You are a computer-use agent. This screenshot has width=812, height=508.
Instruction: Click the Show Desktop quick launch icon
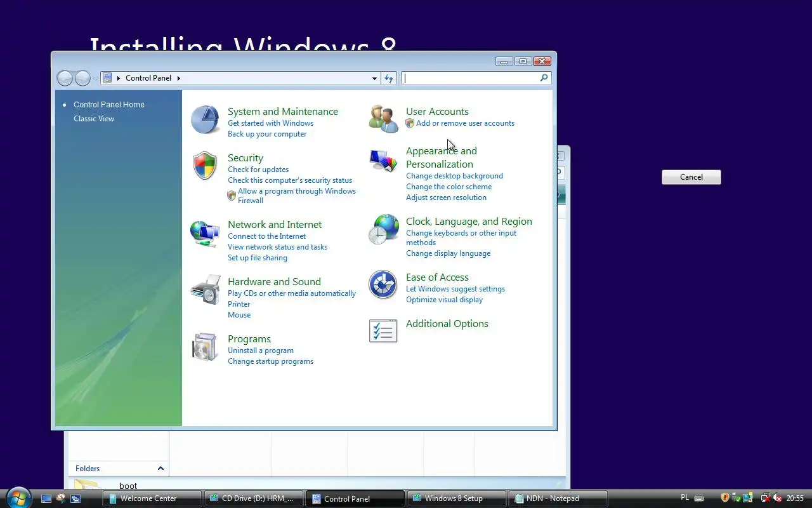pyautogui.click(x=46, y=498)
